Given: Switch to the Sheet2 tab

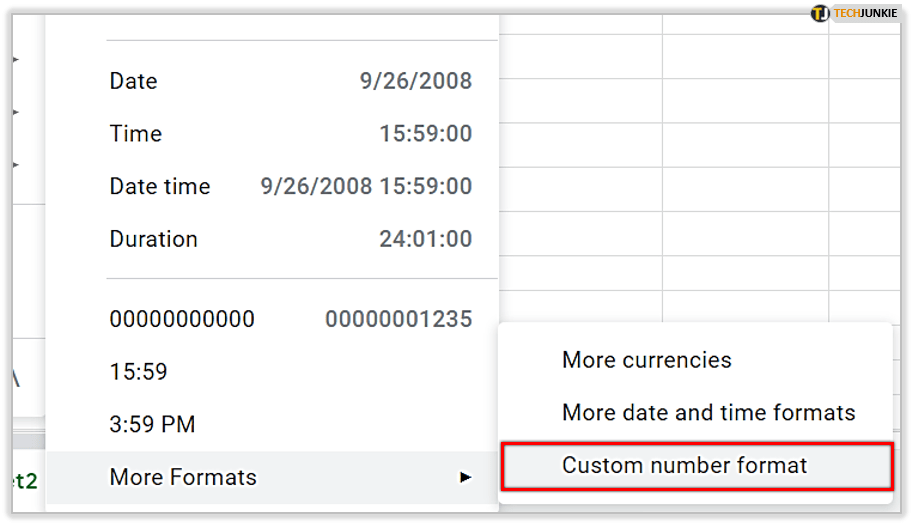Looking at the screenshot, I should tap(20, 481).
